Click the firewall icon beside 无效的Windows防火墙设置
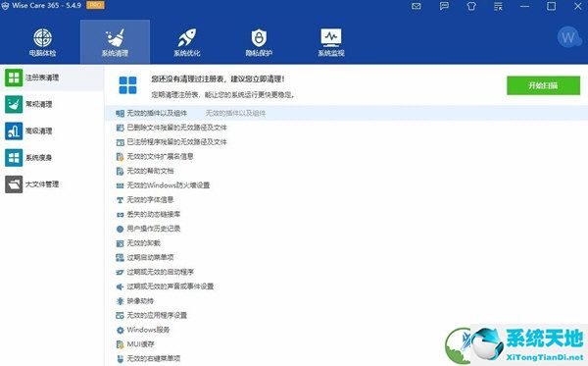 click(120, 185)
